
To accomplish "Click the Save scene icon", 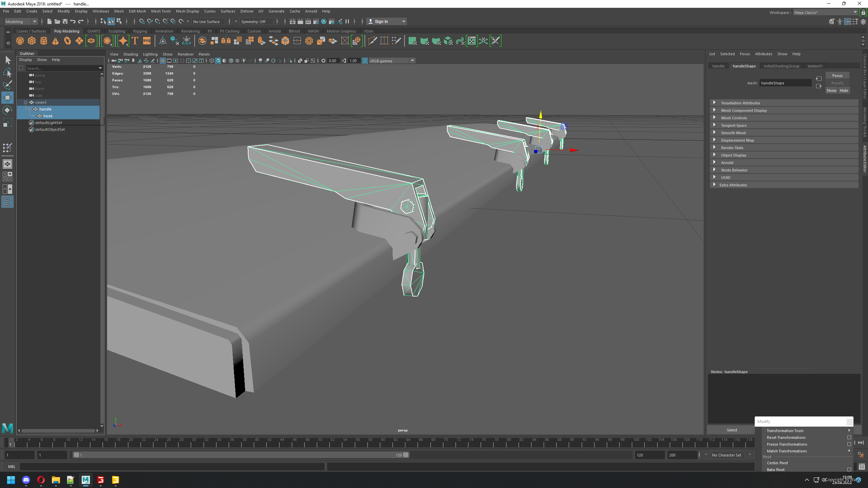I will point(65,21).
